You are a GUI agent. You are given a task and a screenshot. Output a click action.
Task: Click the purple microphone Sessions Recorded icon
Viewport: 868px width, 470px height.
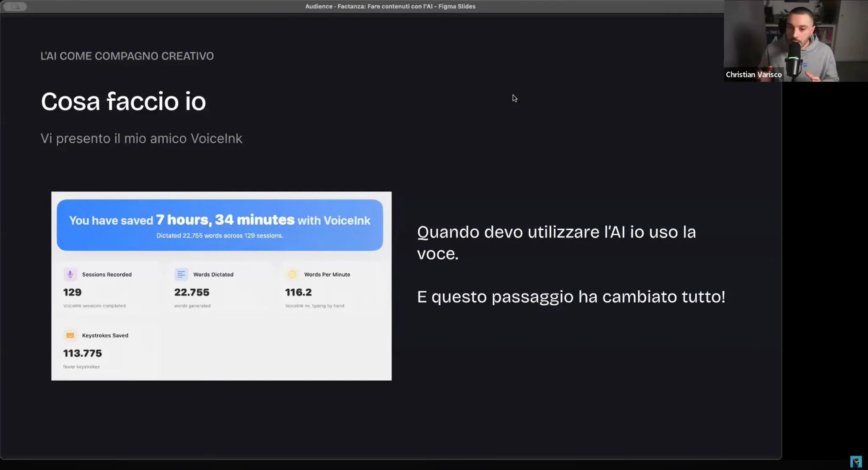pyautogui.click(x=70, y=274)
